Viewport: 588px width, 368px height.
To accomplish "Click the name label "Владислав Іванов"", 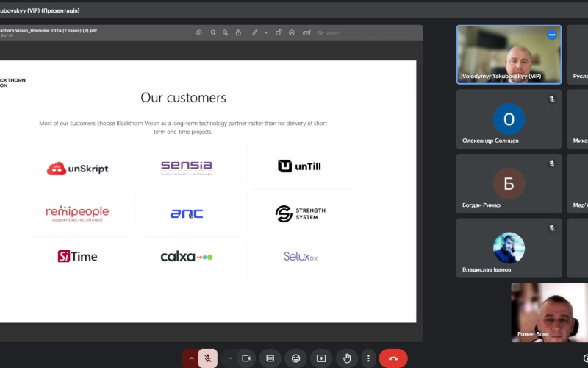I will click(x=487, y=269).
